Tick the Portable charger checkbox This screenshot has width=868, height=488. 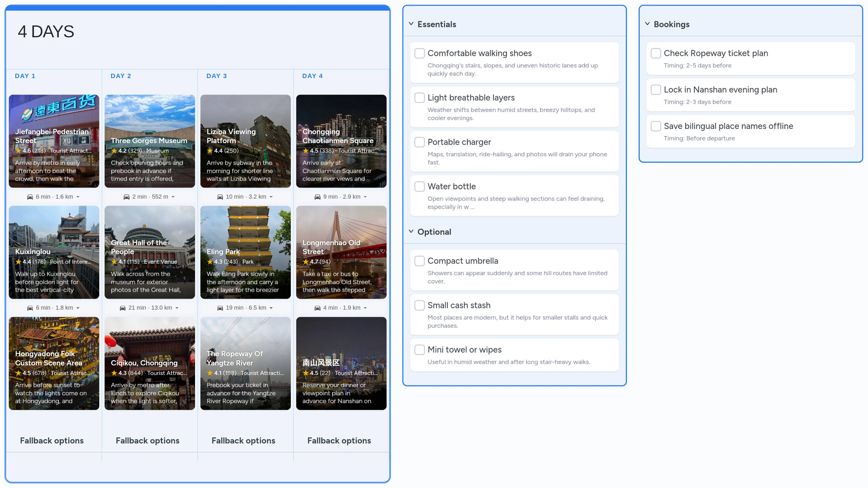[x=419, y=142]
